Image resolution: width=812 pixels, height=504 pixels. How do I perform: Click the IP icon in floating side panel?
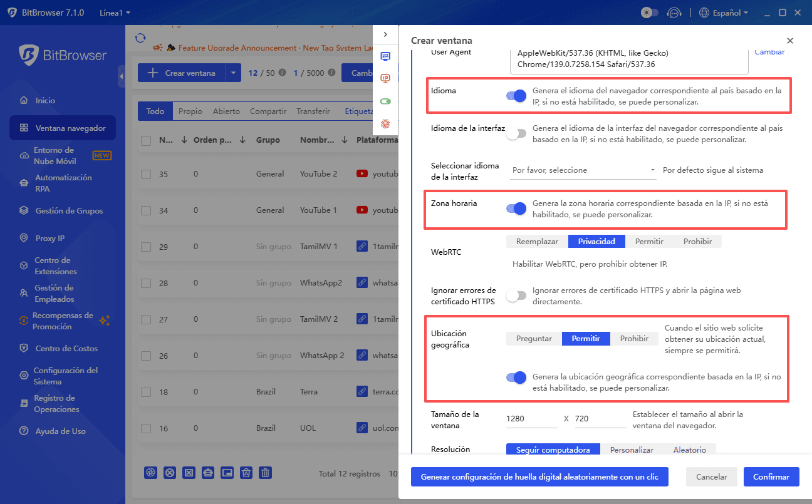385,78
